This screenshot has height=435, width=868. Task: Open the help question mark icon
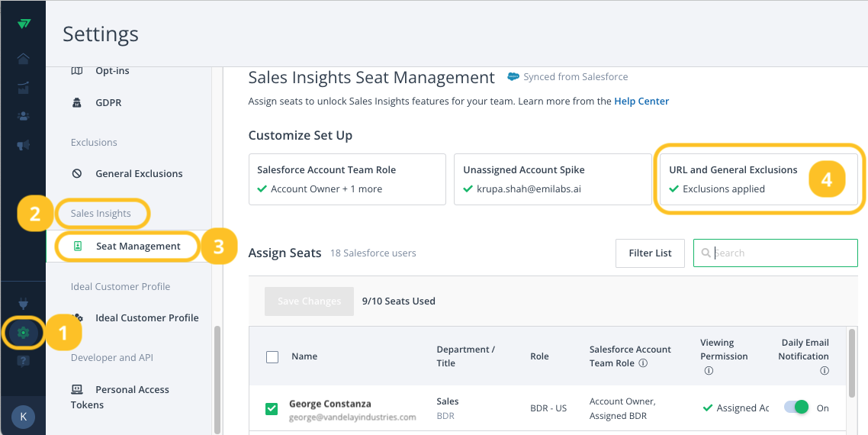coord(23,362)
